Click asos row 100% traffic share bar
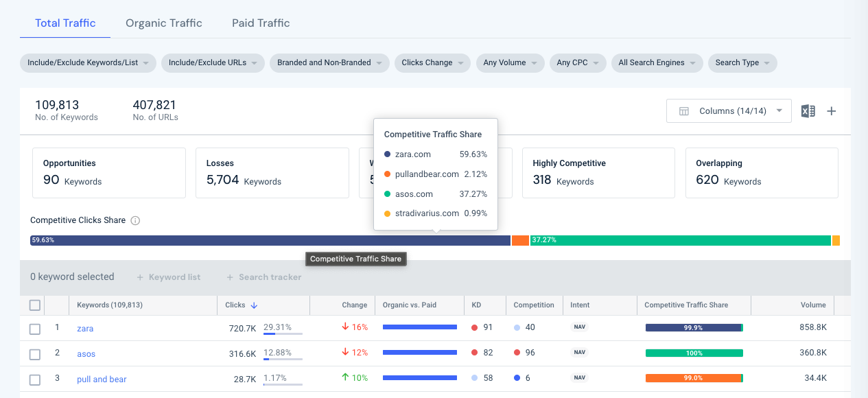868x398 pixels. click(694, 353)
